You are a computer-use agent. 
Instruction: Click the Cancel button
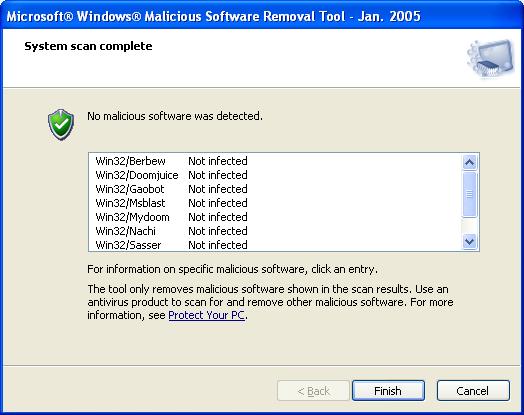473,390
